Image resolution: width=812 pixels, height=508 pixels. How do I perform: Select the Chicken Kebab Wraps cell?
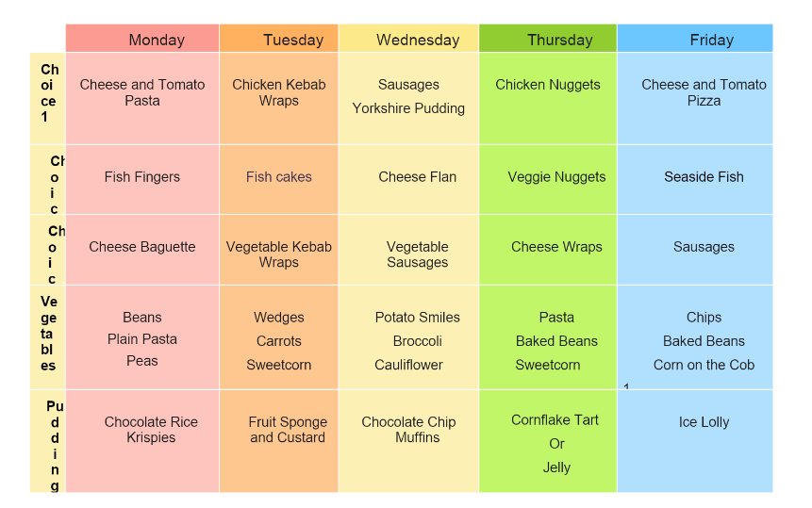[x=279, y=92]
